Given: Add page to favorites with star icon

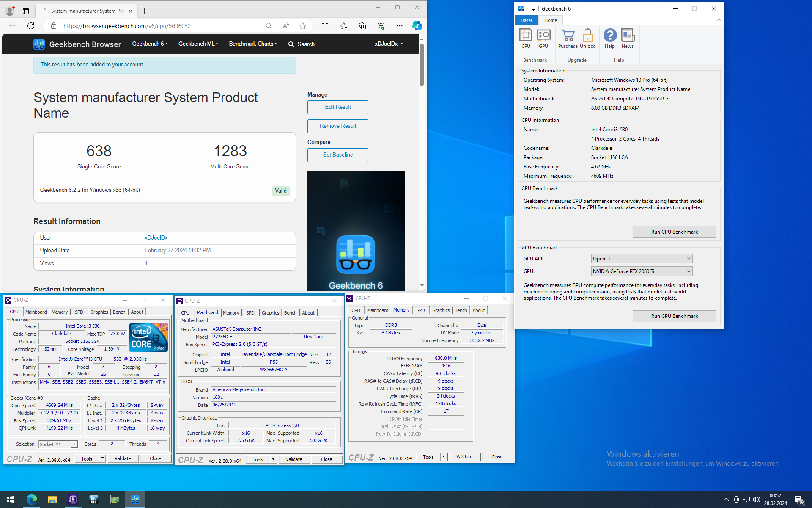Looking at the screenshot, I should click(x=303, y=26).
